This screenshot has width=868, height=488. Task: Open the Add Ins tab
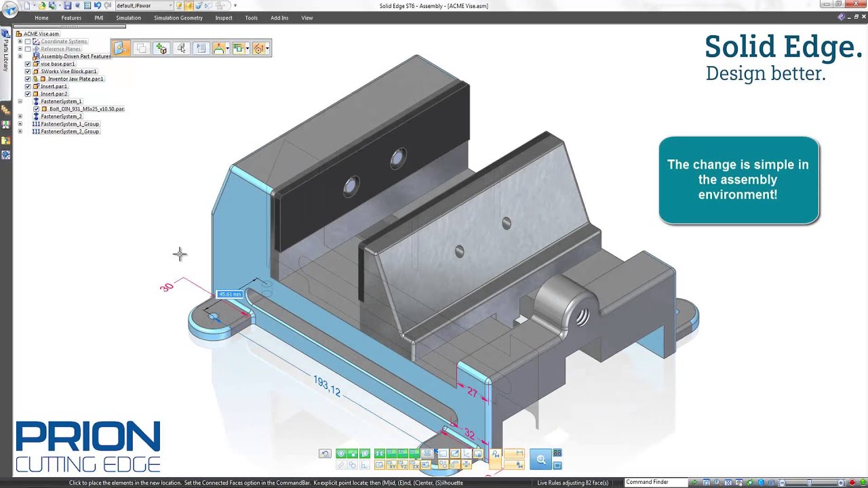coord(279,18)
